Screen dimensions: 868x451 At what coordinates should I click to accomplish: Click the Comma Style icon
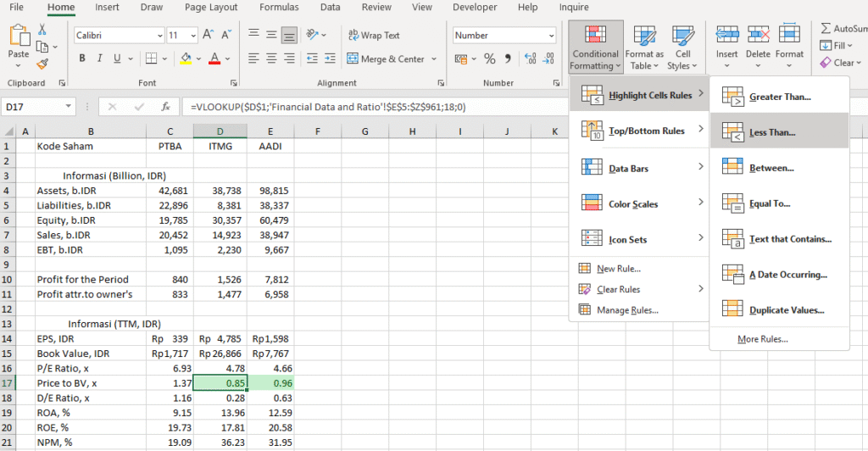point(508,59)
